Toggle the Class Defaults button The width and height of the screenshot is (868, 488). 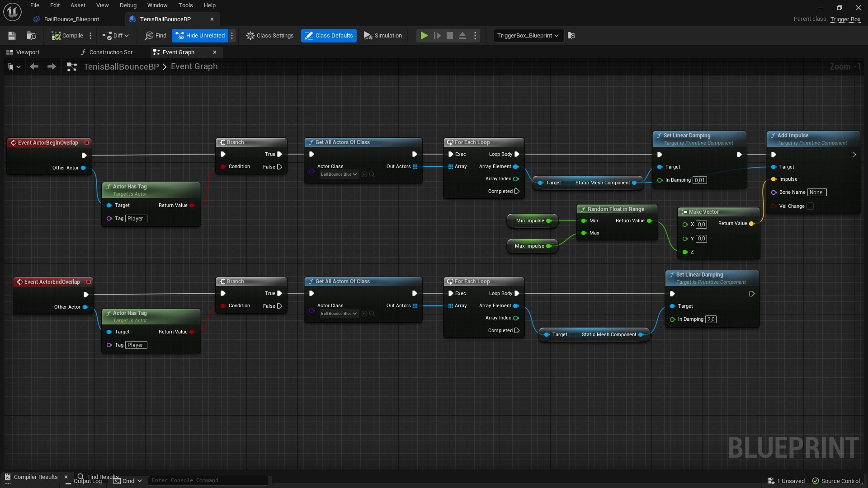(x=329, y=36)
